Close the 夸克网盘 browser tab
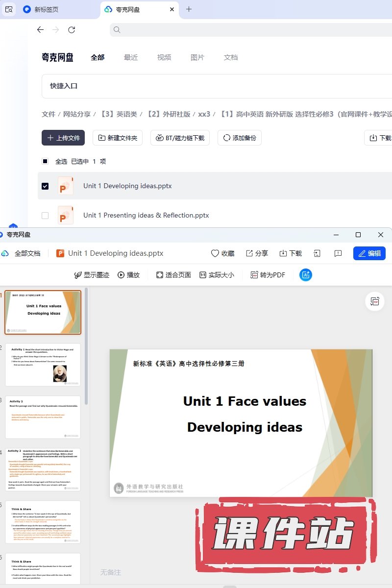Viewport: 392px width, 588px height. tap(172, 9)
